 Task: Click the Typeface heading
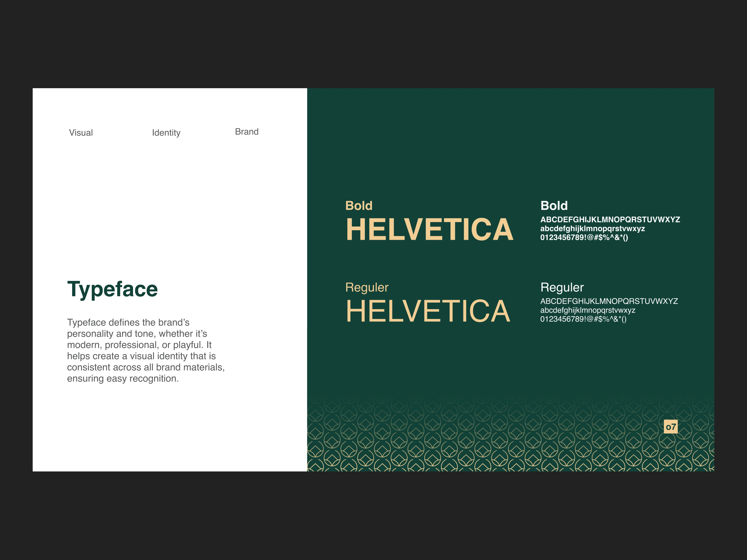[x=113, y=289]
